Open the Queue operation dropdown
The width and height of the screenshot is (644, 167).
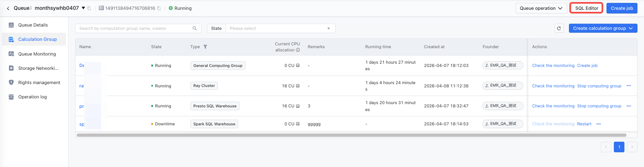point(541,8)
